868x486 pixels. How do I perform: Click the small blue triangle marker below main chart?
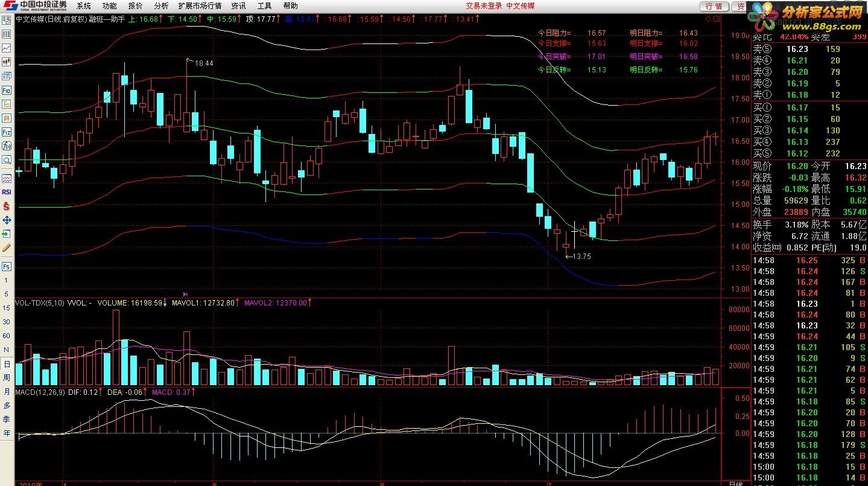click(185, 294)
